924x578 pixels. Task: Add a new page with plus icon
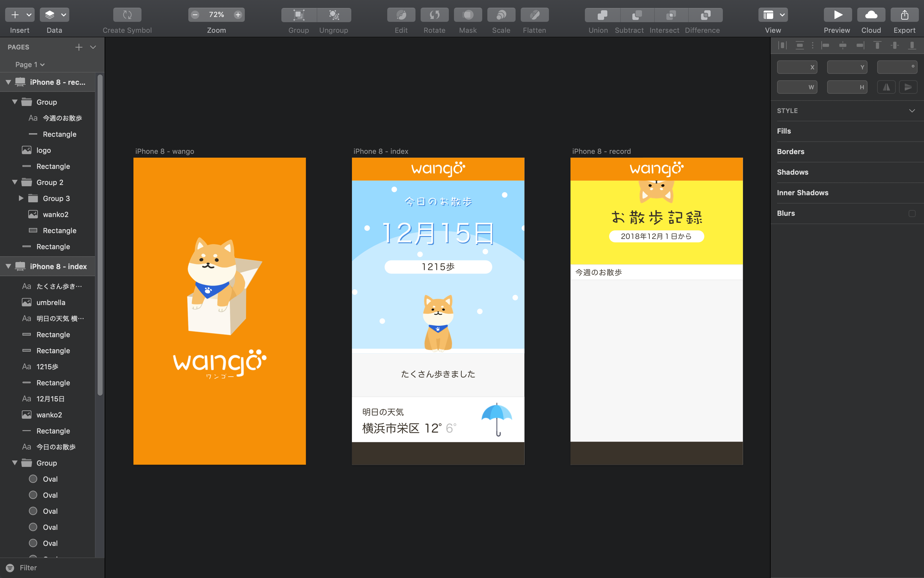pyautogui.click(x=79, y=47)
